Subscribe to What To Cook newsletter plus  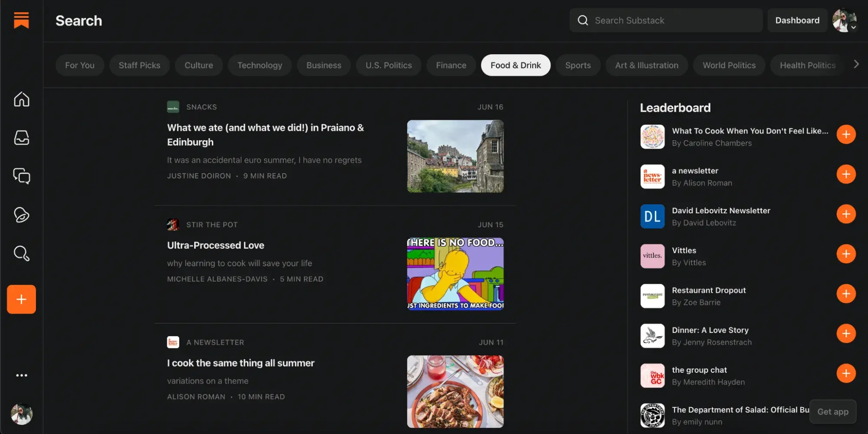tap(846, 135)
